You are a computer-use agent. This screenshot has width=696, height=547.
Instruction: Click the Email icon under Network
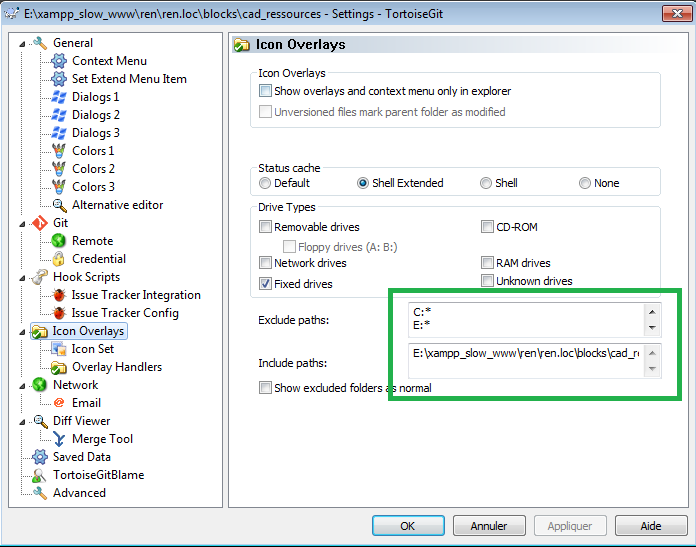pos(59,403)
